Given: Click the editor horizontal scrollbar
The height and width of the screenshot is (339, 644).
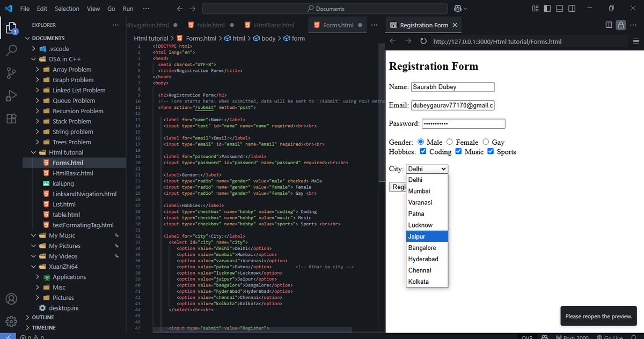Looking at the screenshot, I should (252, 330).
